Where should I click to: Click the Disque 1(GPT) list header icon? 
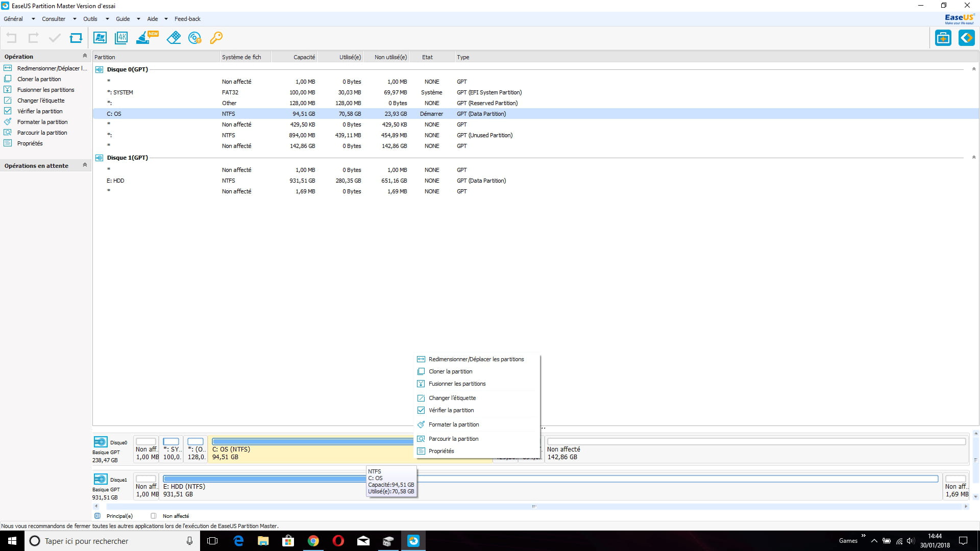pyautogui.click(x=100, y=158)
